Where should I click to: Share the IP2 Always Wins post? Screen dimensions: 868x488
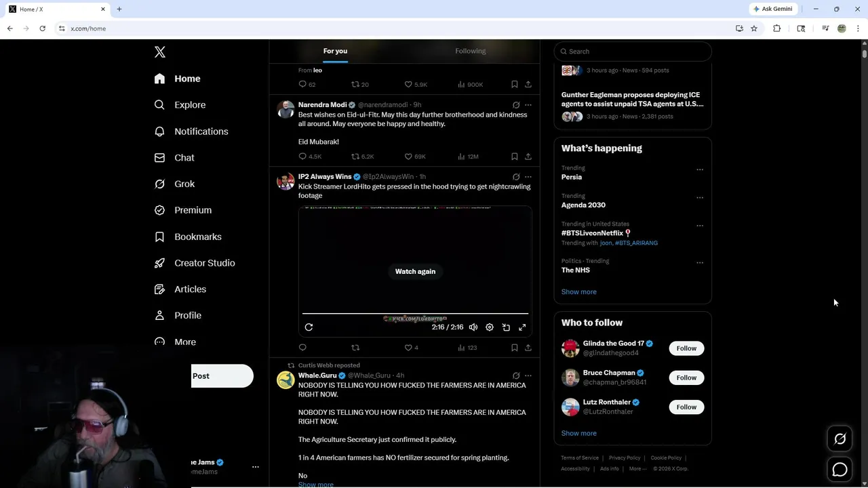click(x=528, y=348)
